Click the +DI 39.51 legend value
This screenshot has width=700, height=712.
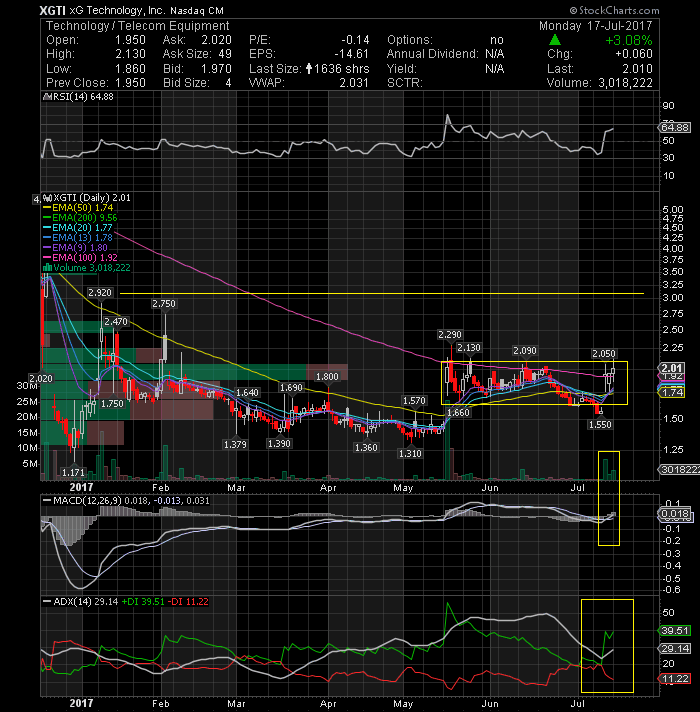[x=143, y=602]
